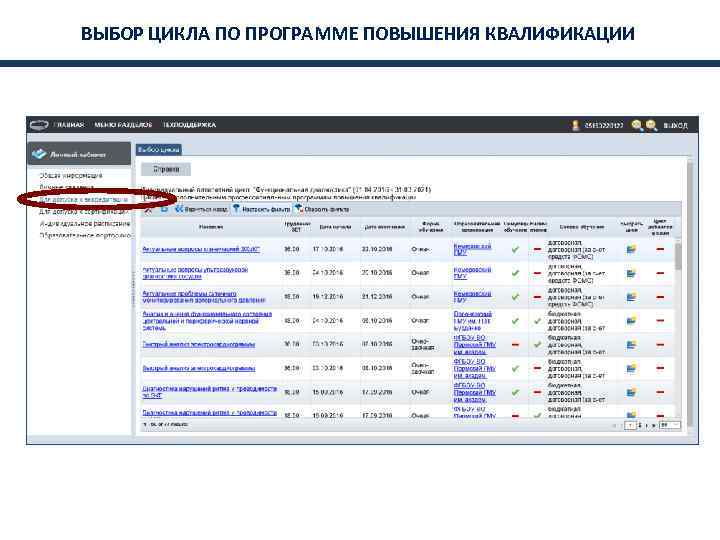Open ГЛАВНАЯ in top navigation

(x=69, y=125)
